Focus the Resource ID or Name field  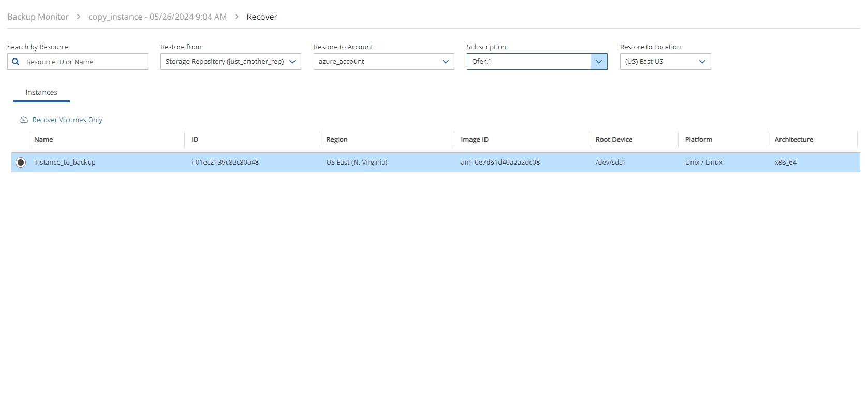(85, 62)
